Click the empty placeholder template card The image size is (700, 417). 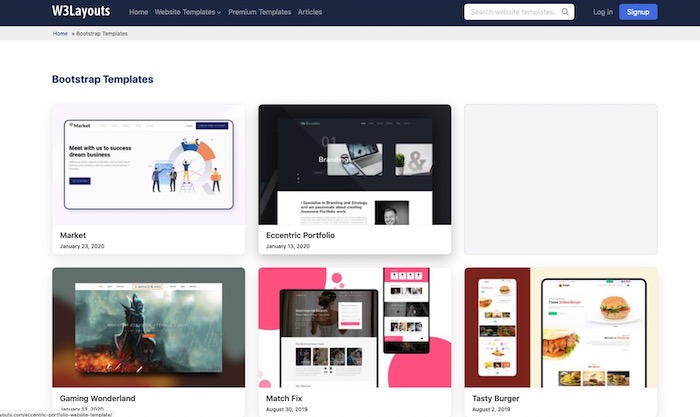[561, 179]
